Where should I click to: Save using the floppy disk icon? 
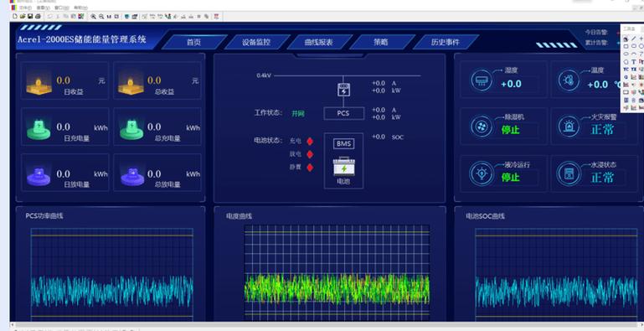(x=30, y=16)
